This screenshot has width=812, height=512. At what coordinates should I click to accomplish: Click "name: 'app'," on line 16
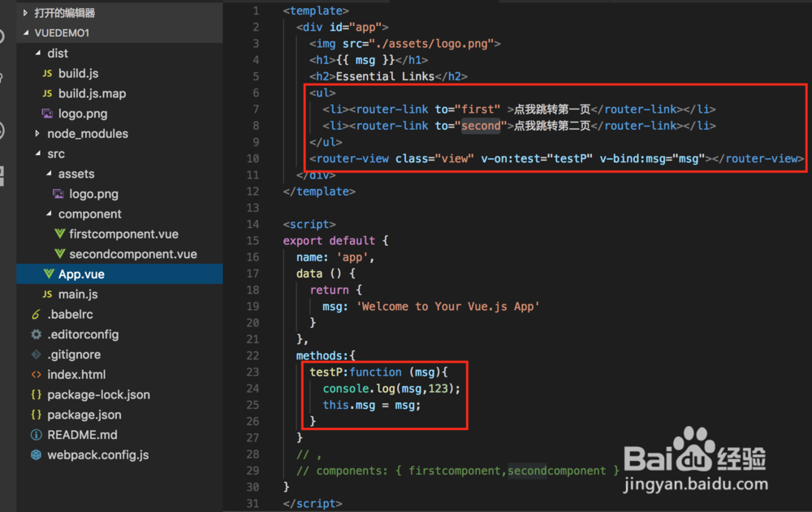click(x=335, y=257)
